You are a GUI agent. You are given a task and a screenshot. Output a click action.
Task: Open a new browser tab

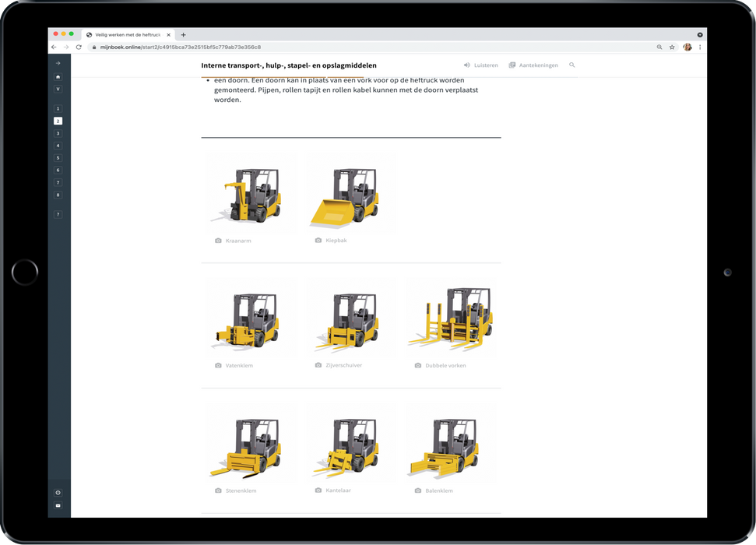coord(184,35)
